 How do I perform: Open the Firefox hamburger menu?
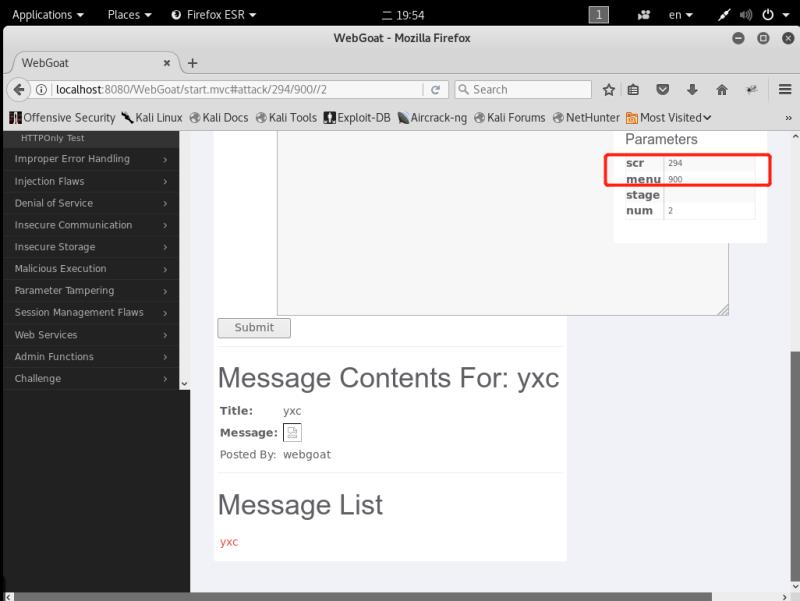[x=785, y=89]
